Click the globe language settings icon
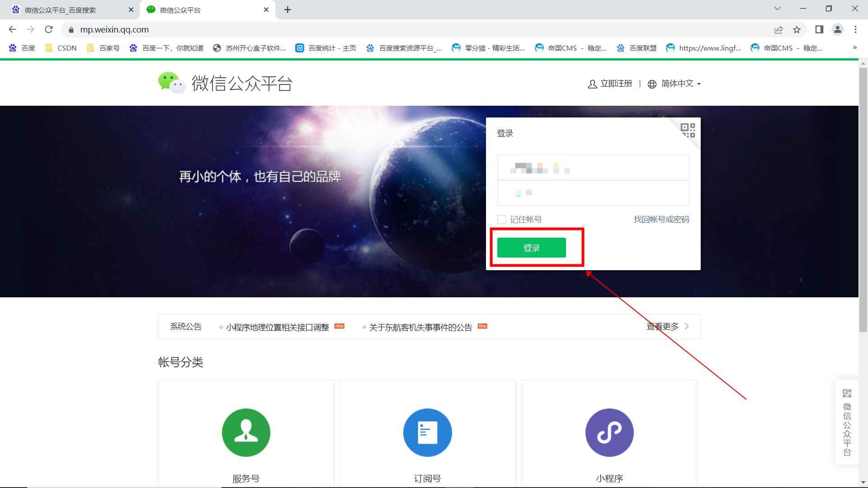 [651, 84]
